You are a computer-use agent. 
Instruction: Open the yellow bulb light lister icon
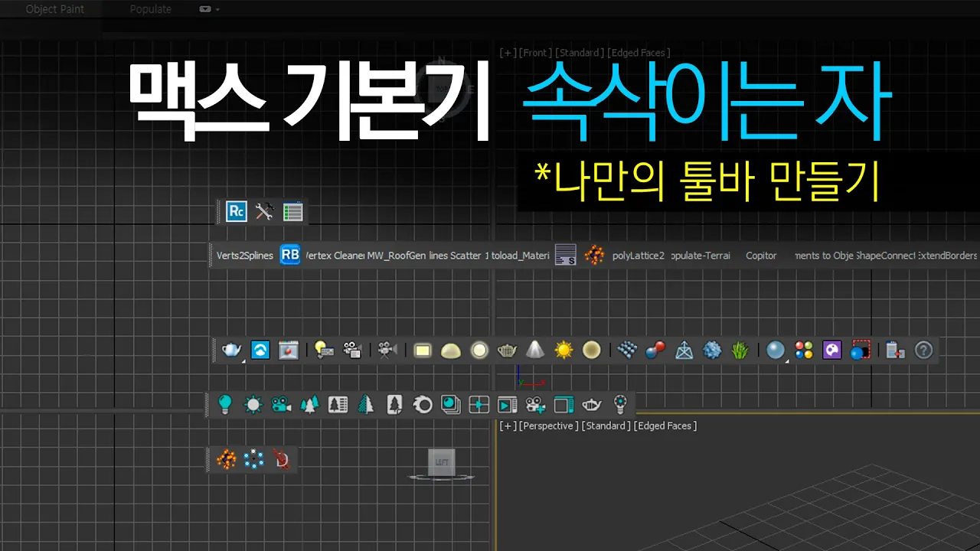[324, 350]
